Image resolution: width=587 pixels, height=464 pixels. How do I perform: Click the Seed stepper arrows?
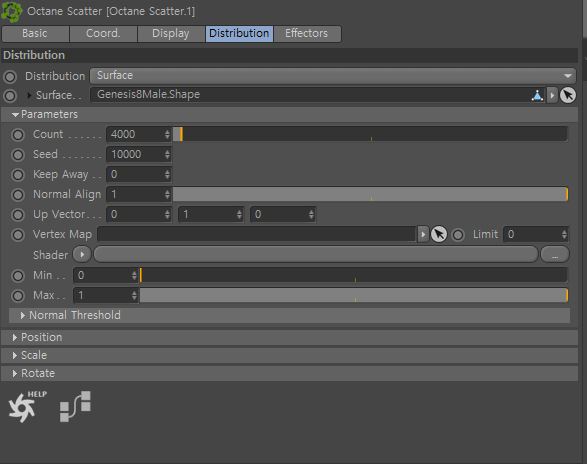coord(167,154)
